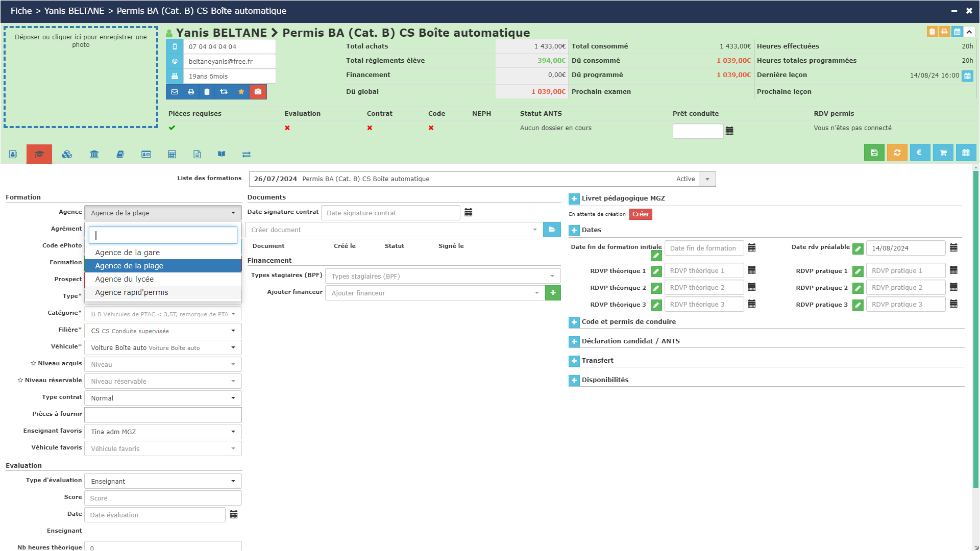Click the agency dropdown search box
The height and width of the screenshot is (551, 980).
click(163, 235)
